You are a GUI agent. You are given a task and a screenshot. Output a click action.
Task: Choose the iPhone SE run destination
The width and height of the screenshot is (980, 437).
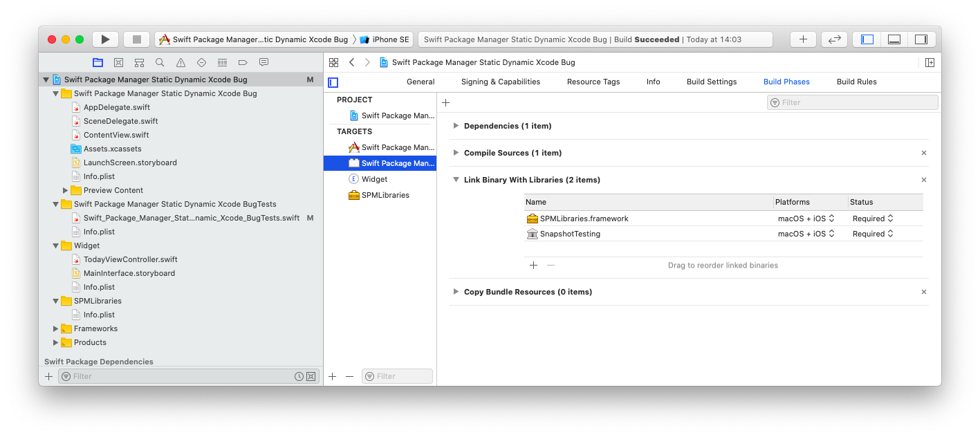pyautogui.click(x=385, y=39)
